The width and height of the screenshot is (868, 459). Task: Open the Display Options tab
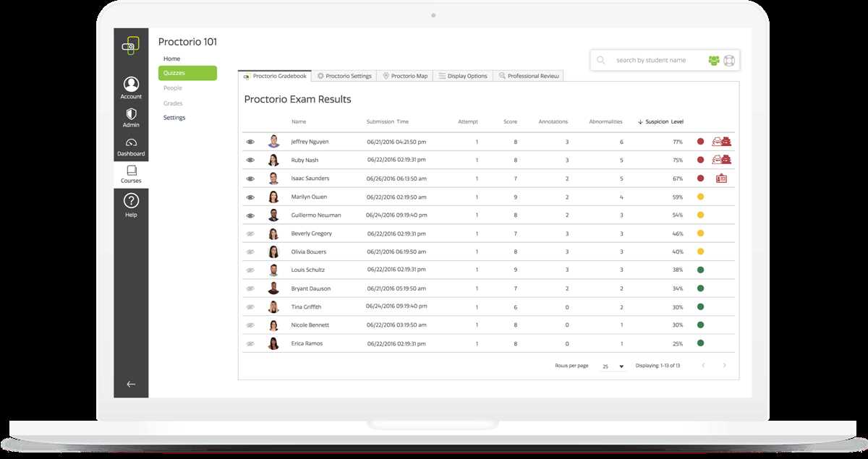[463, 76]
